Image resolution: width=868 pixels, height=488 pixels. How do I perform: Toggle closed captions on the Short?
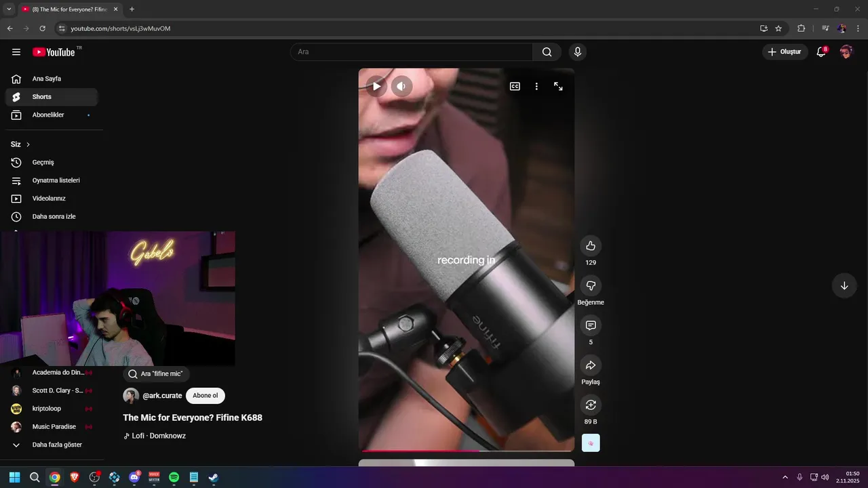(x=515, y=86)
